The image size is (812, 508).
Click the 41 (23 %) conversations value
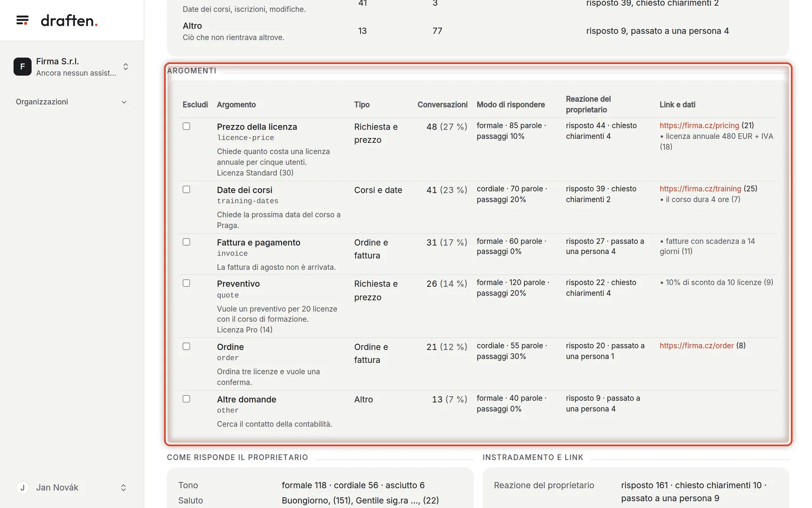447,190
